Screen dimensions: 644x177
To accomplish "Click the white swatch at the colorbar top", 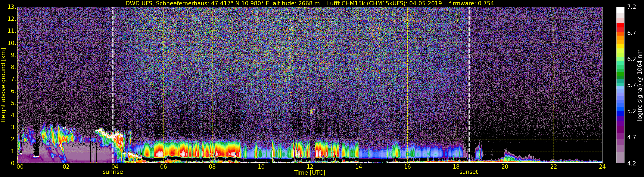I will 620,9.
